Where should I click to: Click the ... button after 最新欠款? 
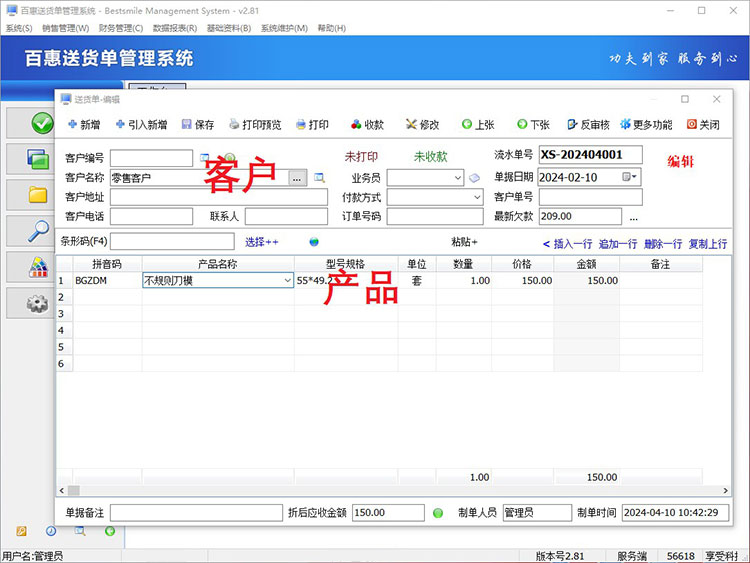click(x=633, y=217)
